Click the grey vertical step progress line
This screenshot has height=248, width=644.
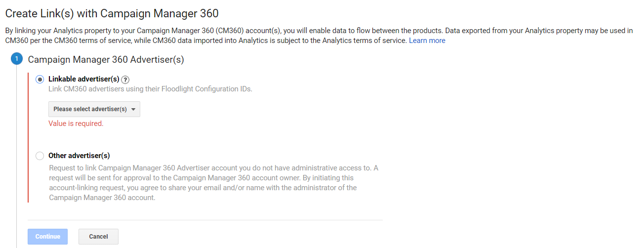(x=16, y=148)
